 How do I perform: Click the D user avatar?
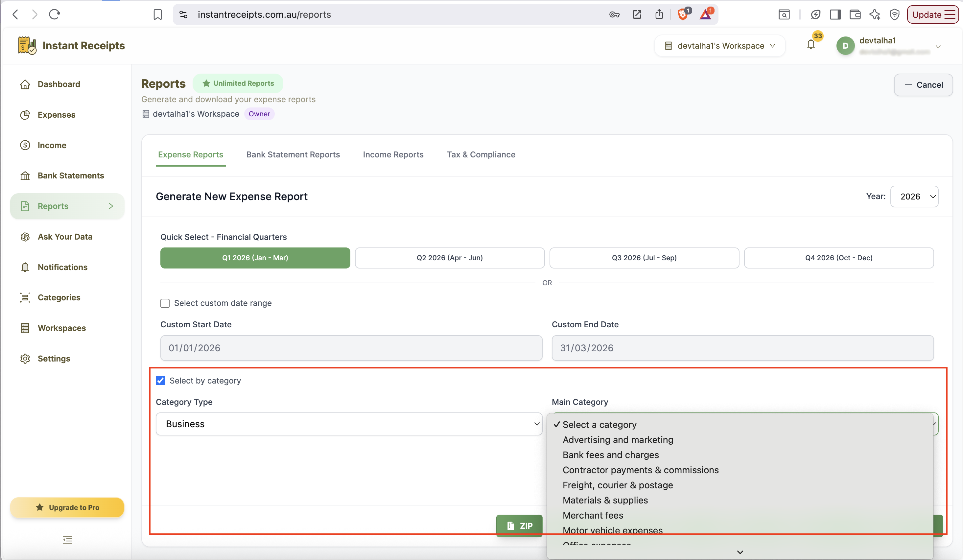(845, 45)
